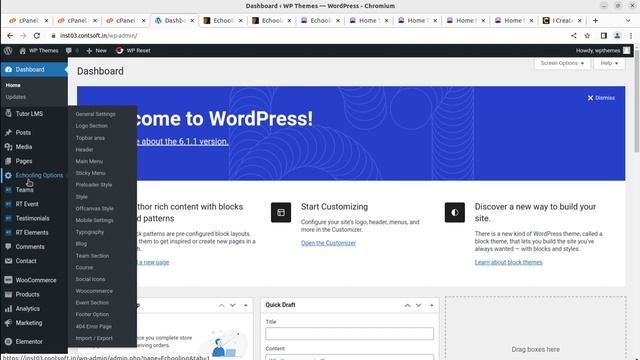Viewport: 640px width, 360px height.
Task: Open a new browser tab
Action: pos(595,20)
